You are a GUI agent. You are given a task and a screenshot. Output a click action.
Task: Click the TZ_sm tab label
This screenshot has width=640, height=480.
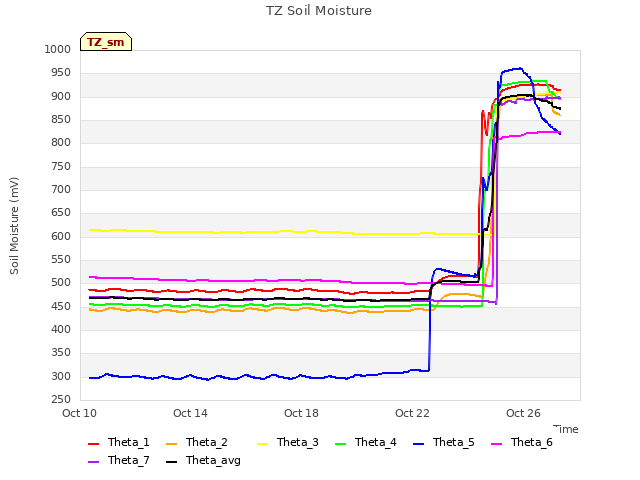click(x=106, y=42)
